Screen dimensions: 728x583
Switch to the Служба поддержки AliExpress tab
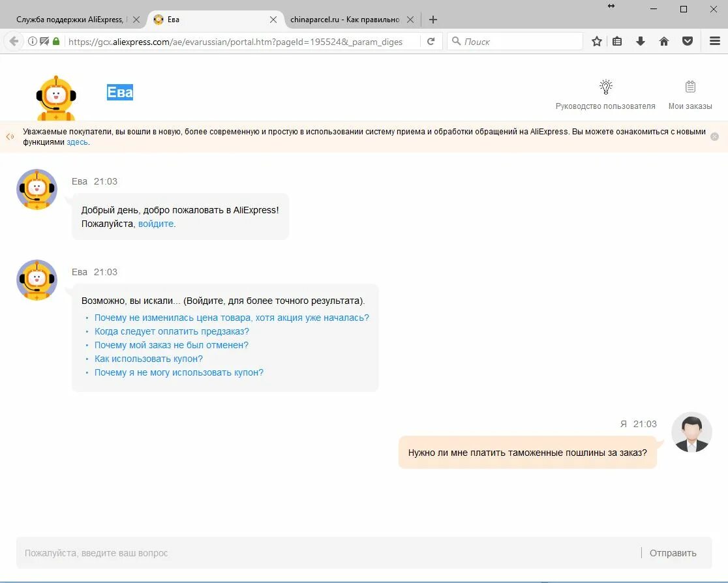click(70, 20)
